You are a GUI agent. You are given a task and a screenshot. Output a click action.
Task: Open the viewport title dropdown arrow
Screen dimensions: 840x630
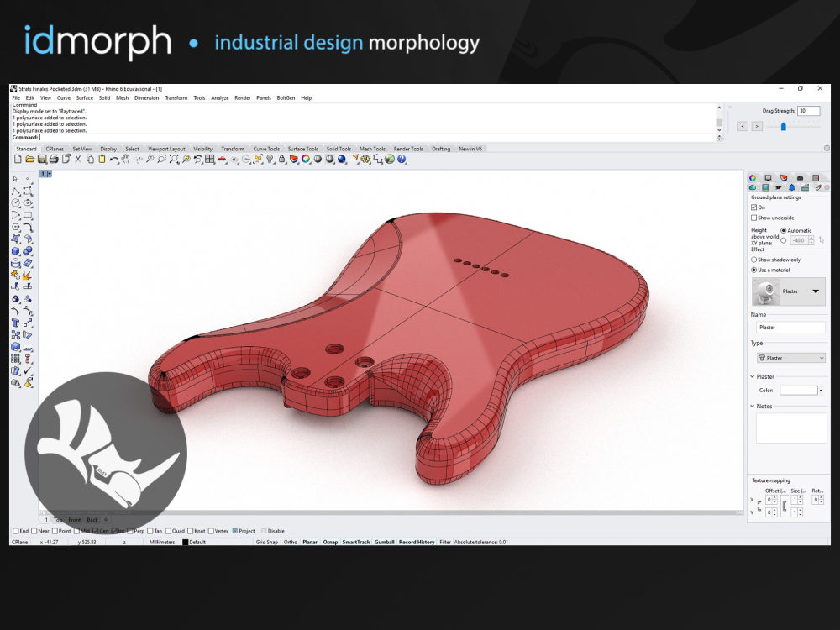(x=50, y=174)
